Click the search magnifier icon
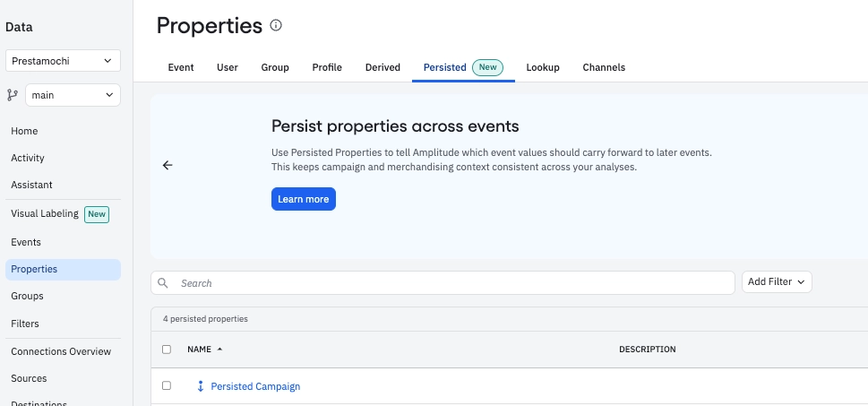Screen dimensions: 868x406 click(x=163, y=283)
